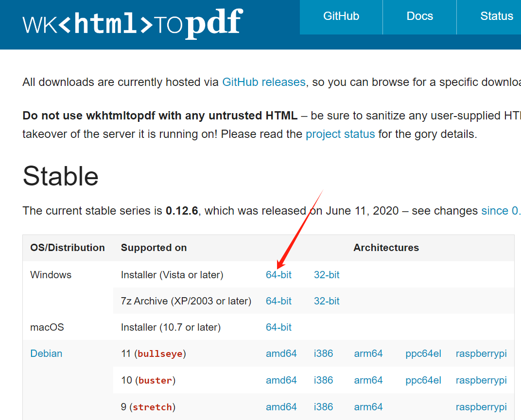
Task: Click 'Installer (10.7 or later)' cell
Action: tap(171, 327)
